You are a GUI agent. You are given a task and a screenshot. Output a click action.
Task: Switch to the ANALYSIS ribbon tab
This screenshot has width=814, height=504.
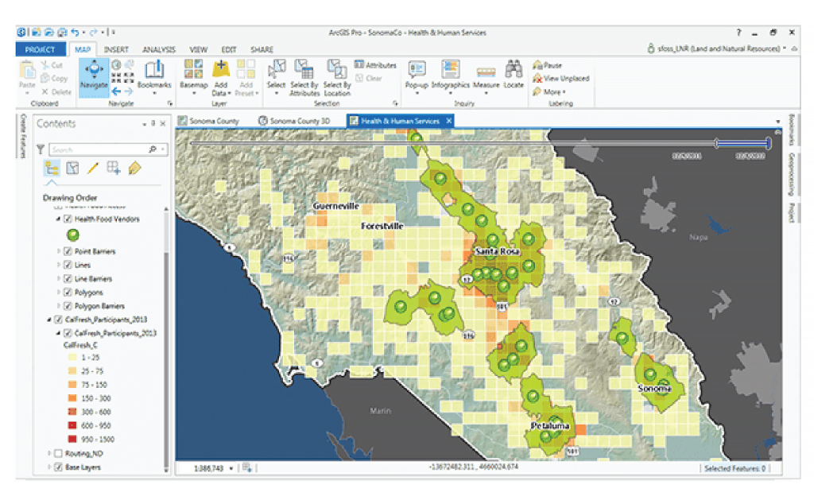coord(159,49)
